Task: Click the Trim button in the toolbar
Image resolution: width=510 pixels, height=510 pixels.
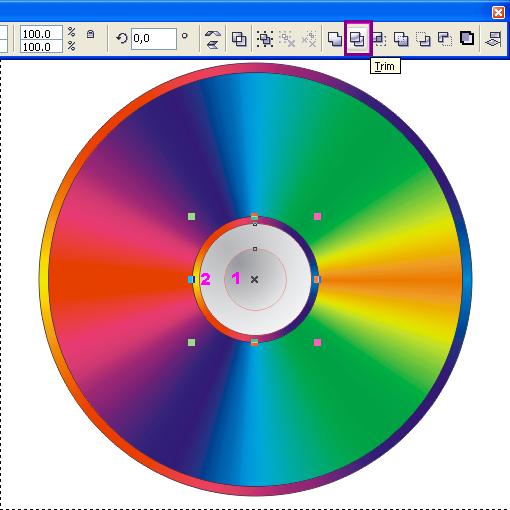Action: point(357,39)
